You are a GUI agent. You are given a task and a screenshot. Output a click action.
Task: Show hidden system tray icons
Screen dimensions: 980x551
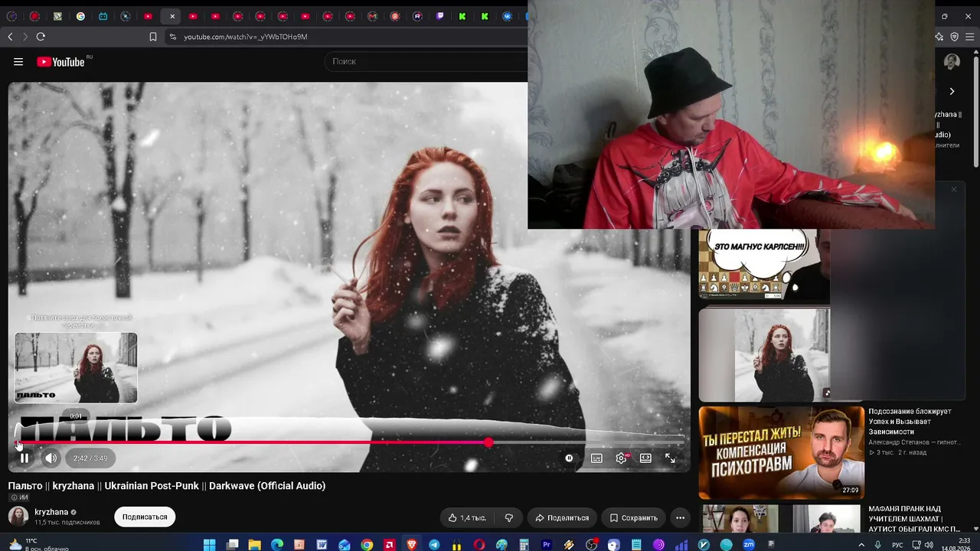click(861, 545)
